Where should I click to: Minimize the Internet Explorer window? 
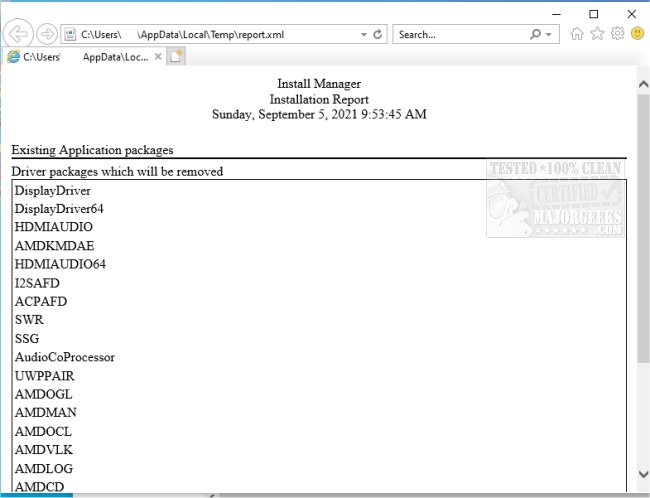(x=556, y=14)
